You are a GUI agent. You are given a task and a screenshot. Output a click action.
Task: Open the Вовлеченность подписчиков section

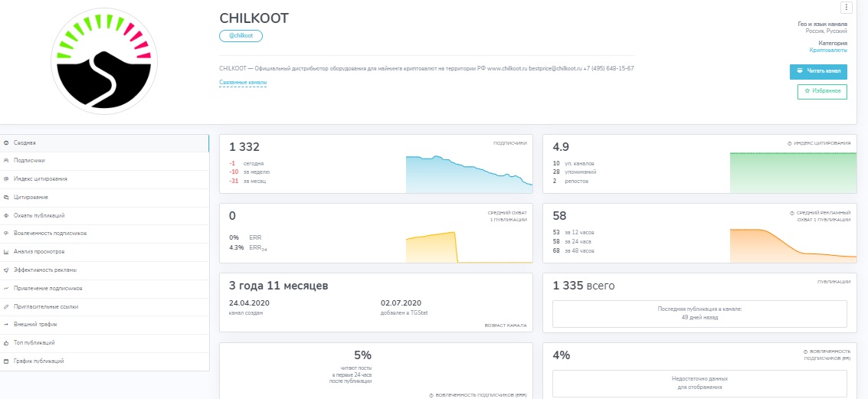point(104,234)
